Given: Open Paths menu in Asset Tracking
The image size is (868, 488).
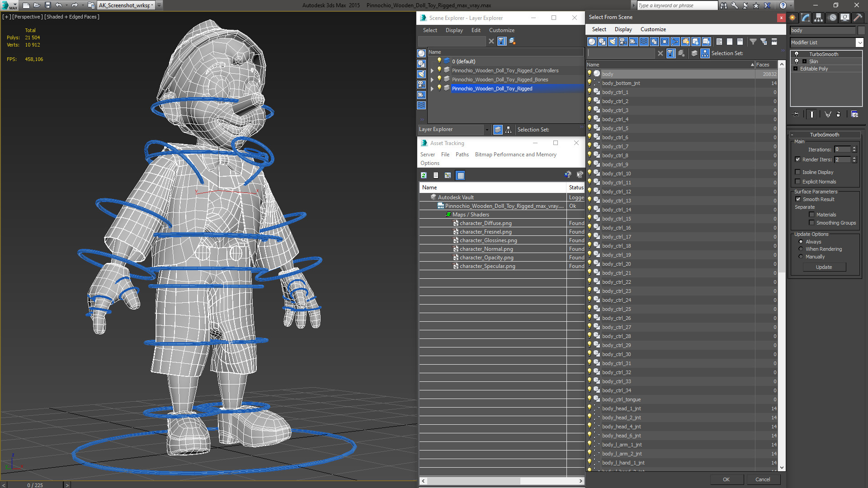Looking at the screenshot, I should 462,155.
